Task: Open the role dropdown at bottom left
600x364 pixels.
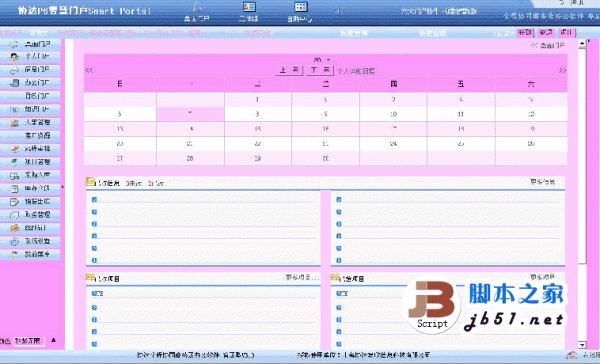Action: point(29,341)
